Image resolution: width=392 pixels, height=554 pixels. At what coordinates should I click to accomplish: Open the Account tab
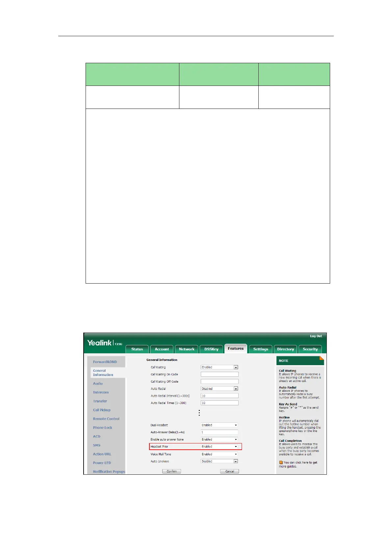(162, 349)
